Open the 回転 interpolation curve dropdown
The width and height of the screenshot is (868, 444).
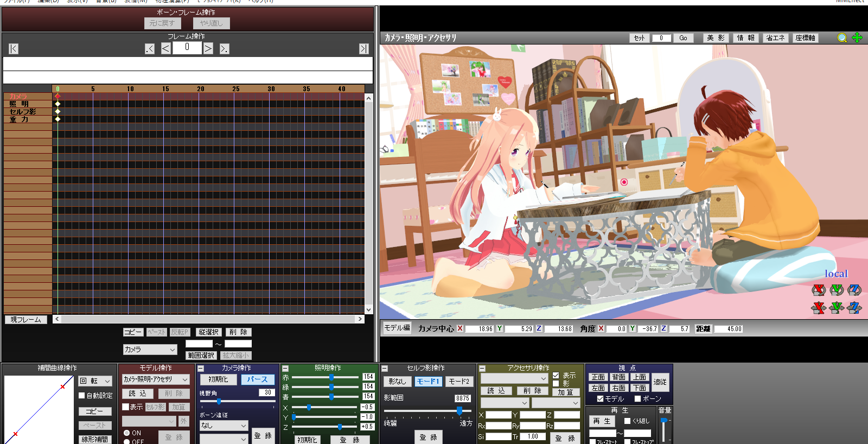[95, 381]
